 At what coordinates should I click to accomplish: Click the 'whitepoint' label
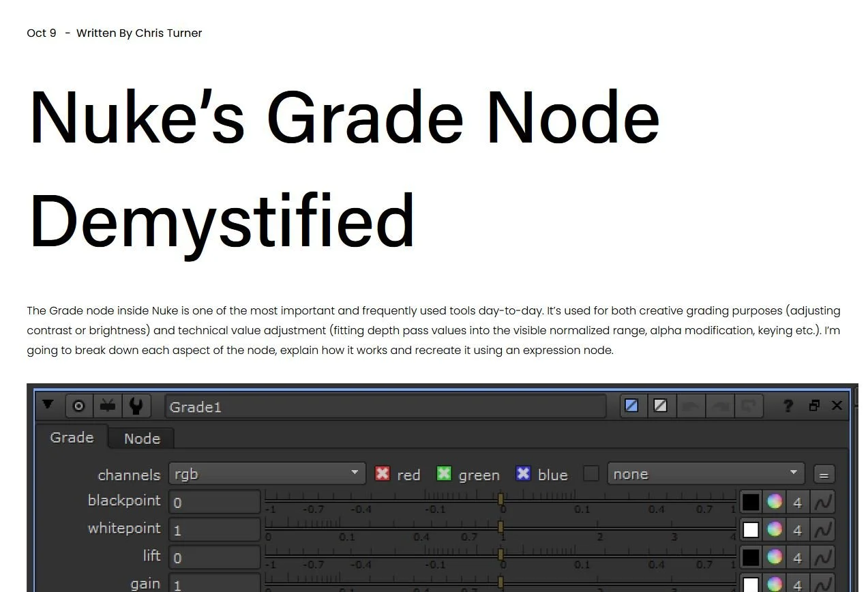124,528
